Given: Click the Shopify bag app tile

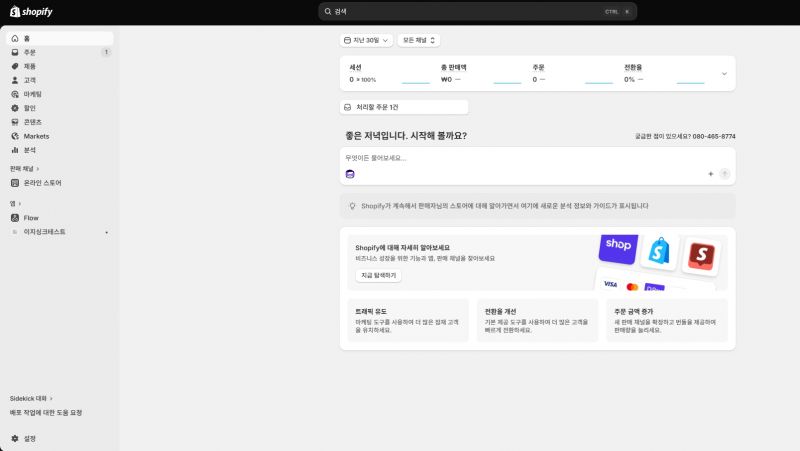Looking at the screenshot, I should tap(659, 251).
